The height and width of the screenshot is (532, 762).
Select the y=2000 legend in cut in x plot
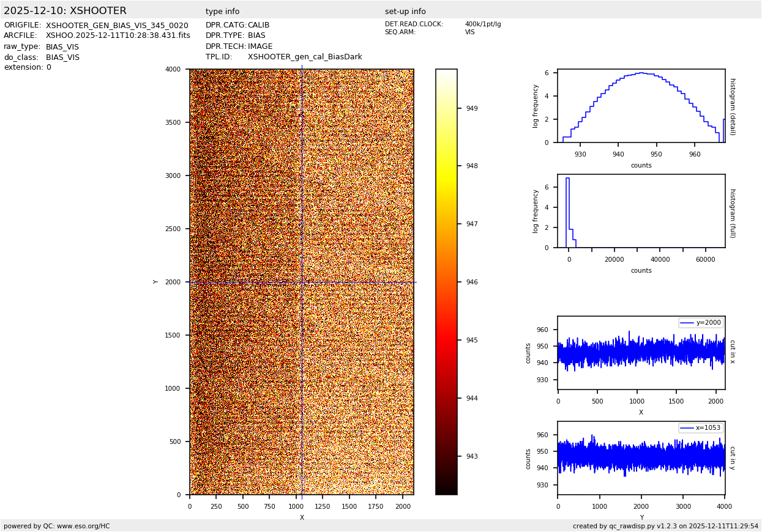tap(700, 323)
